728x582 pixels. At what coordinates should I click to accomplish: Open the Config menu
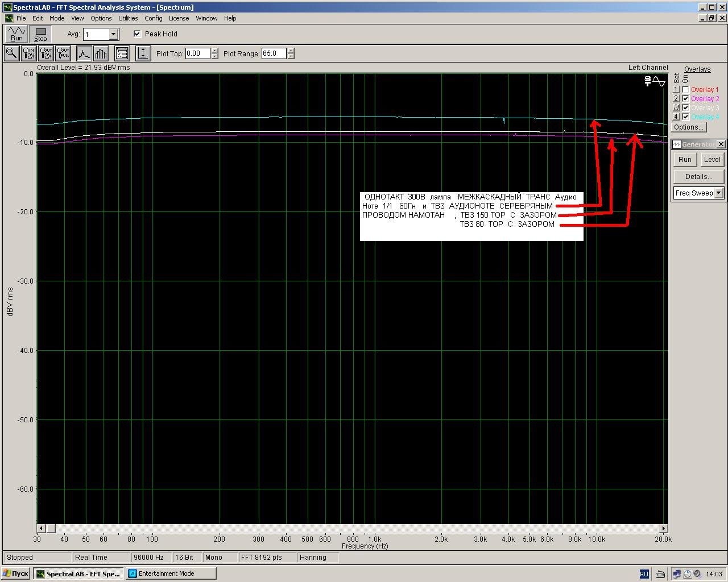(x=153, y=18)
